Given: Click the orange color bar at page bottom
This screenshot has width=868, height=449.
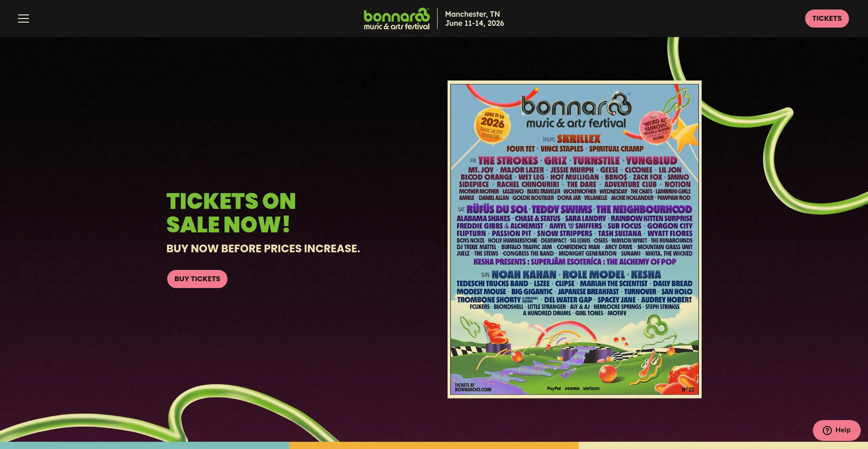Looking at the screenshot, I should point(434,445).
